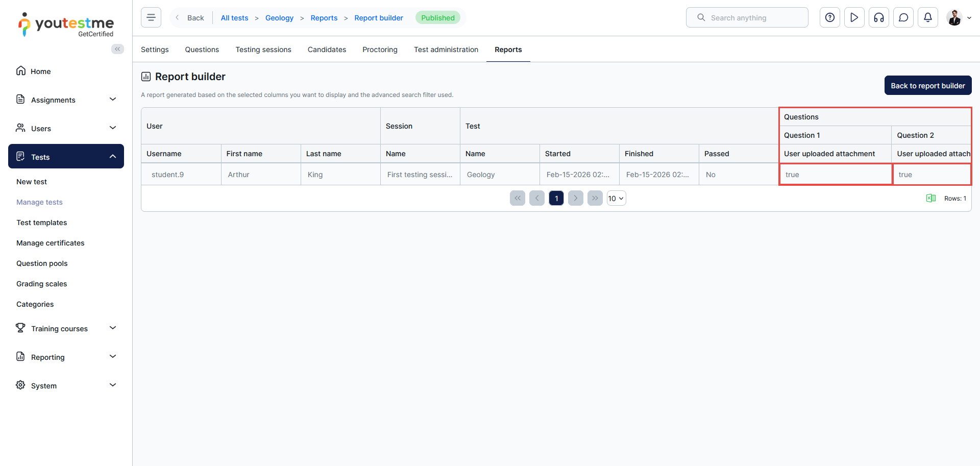Viewport: 980px width, 466px height.
Task: Switch to the Testing sessions tab
Action: click(263, 50)
